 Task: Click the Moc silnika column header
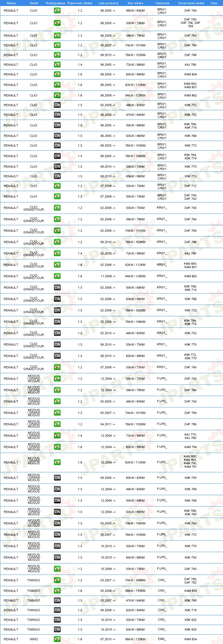[x=135, y=3]
